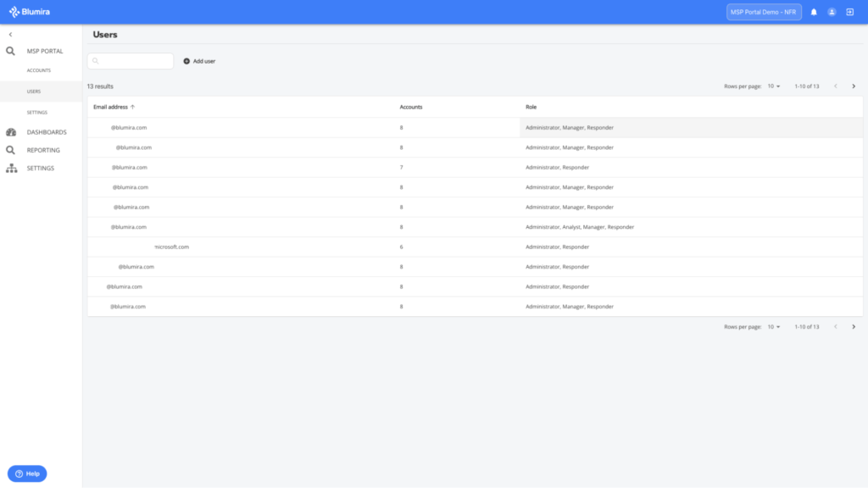Go to next page with the right chevron
The height and width of the screenshot is (488, 868).
(x=854, y=86)
